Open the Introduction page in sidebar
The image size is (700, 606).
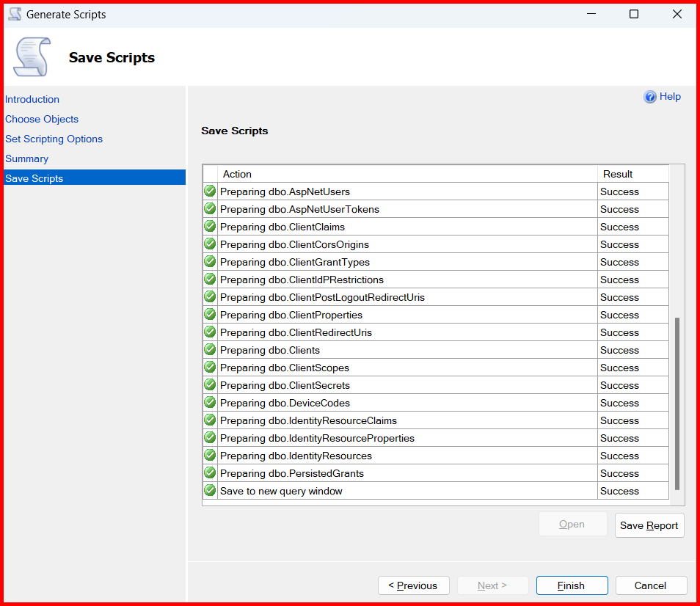[32, 99]
